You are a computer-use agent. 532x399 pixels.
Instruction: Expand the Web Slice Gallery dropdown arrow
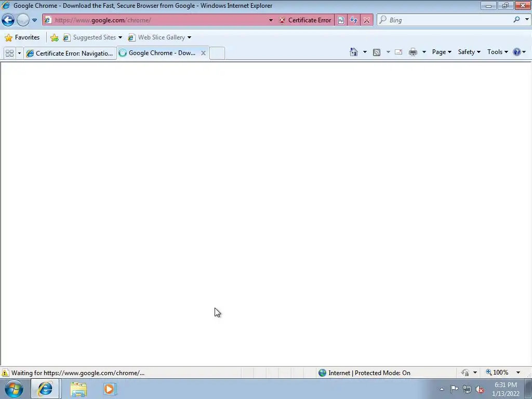tap(189, 37)
